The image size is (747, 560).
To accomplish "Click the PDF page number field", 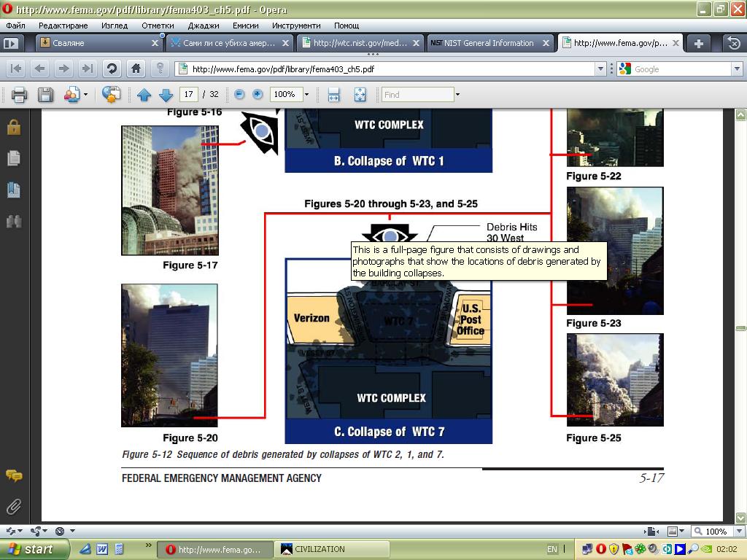I will tap(189, 95).
